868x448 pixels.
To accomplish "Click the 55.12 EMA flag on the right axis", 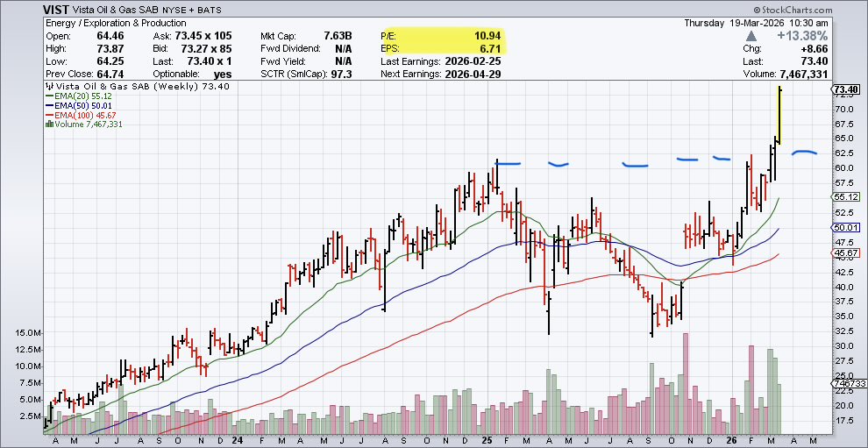I will 845,197.
